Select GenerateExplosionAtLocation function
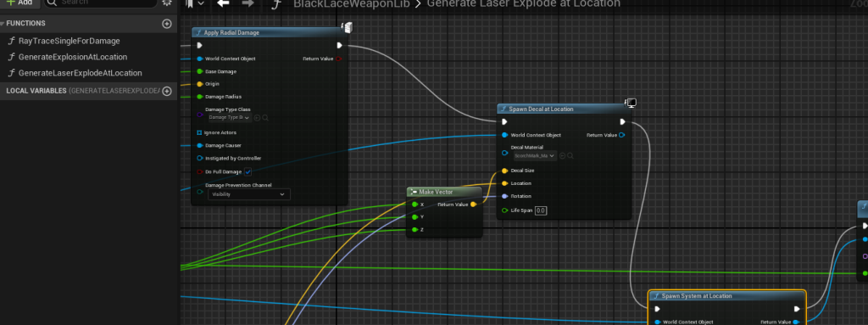 coord(73,57)
